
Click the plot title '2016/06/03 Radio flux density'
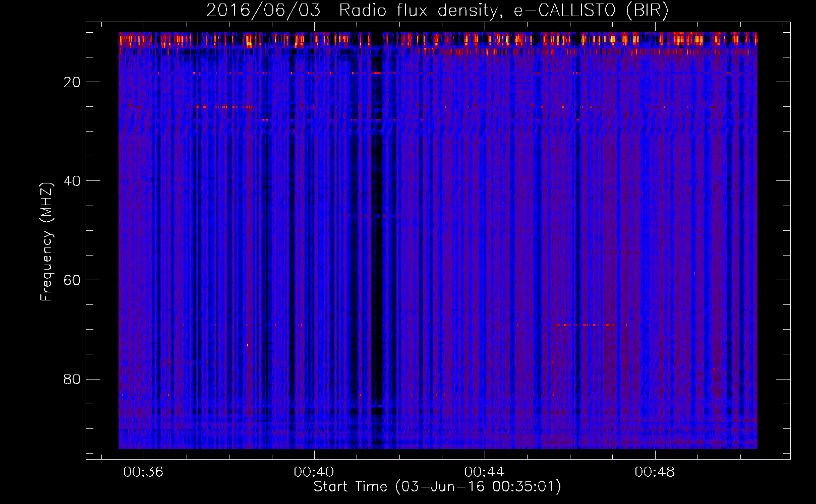coord(437,10)
